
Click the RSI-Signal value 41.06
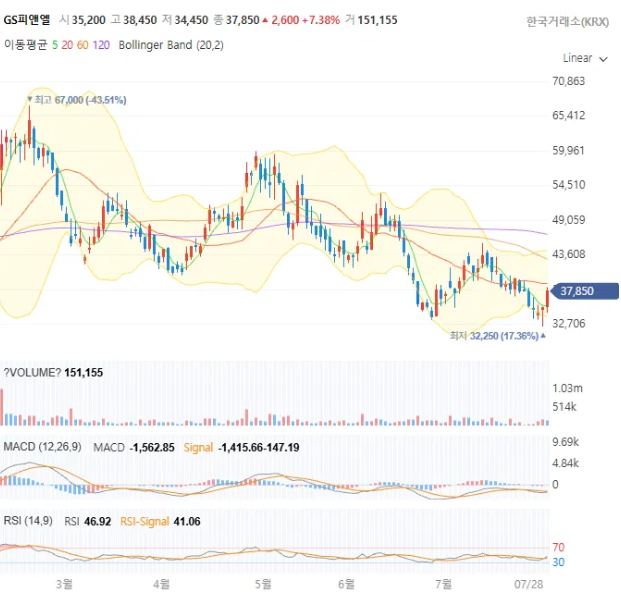click(x=187, y=521)
